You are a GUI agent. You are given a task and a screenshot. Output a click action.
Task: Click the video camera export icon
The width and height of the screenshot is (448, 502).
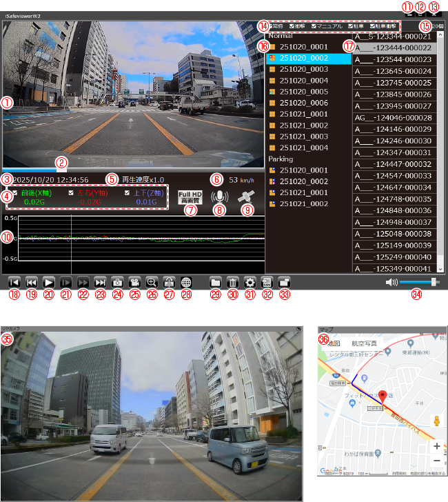[134, 283]
